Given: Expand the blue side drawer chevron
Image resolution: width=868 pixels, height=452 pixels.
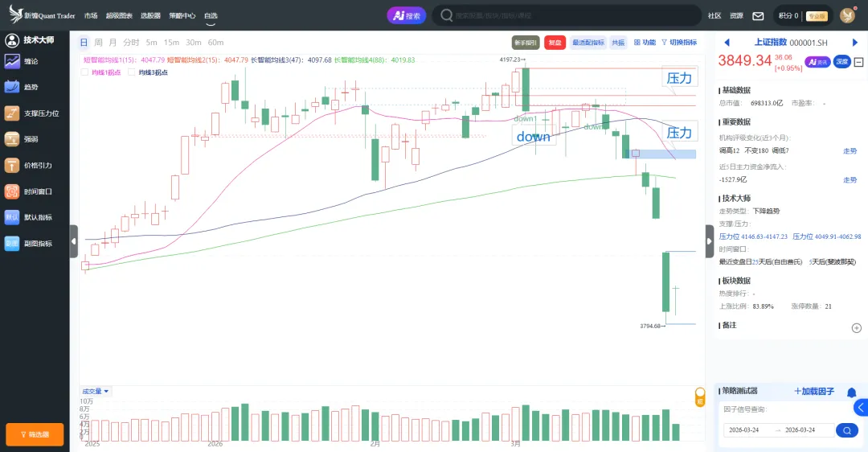Looking at the screenshot, I should click(861, 408).
